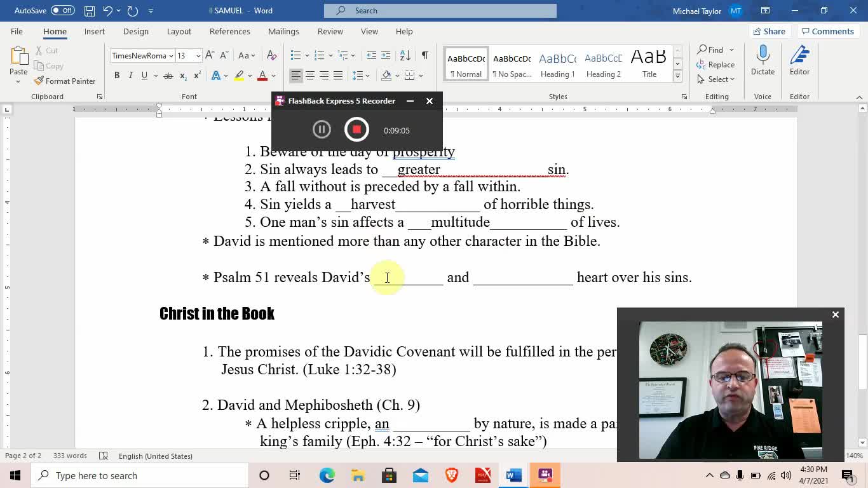Apply the red font color swatch

pos(262,76)
